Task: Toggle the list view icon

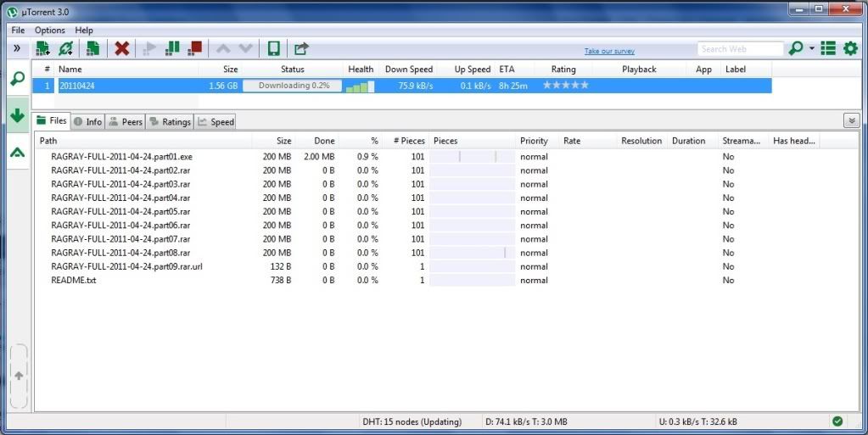Action: (x=828, y=48)
